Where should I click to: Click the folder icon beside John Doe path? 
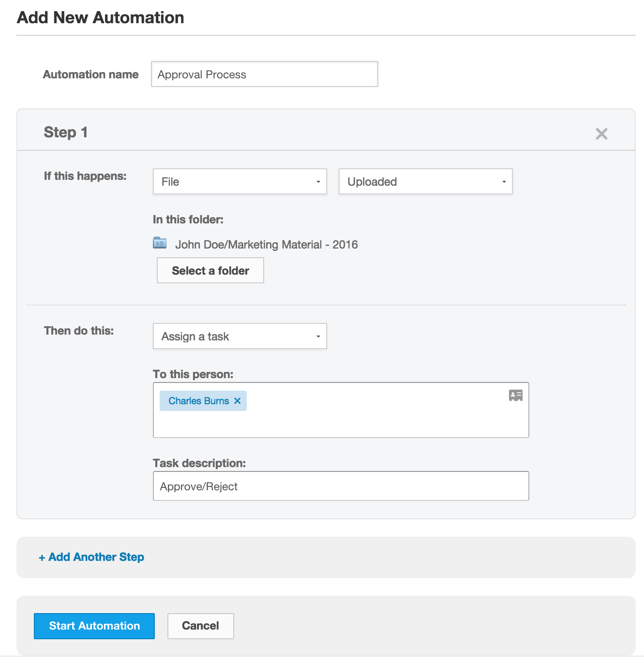point(160,243)
